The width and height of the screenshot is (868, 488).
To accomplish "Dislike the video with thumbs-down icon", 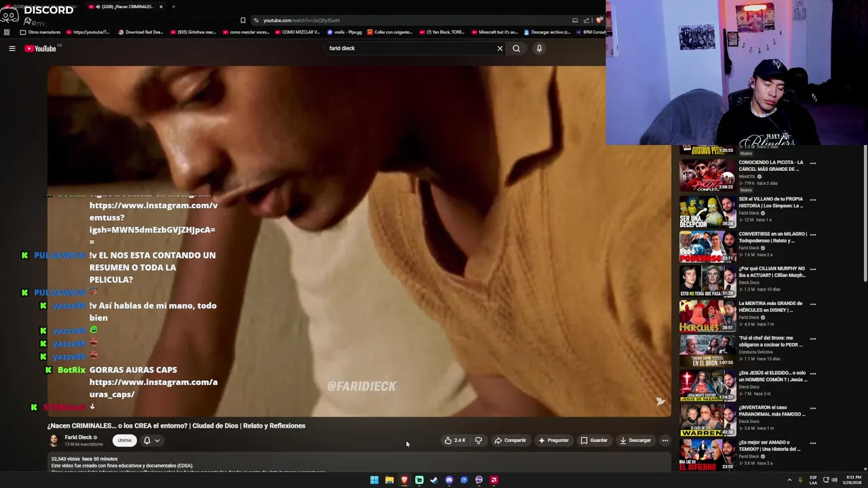I will 479,441.
